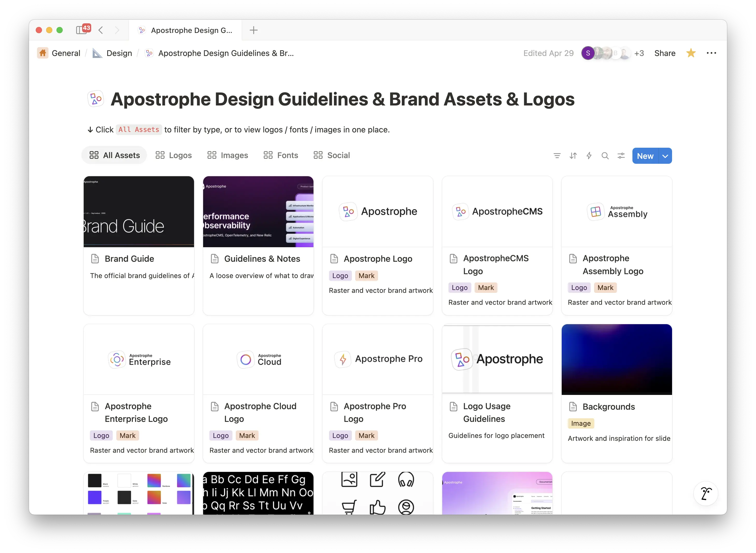This screenshot has width=756, height=553.
Task: Open the Brand Guide card thumbnail
Action: [x=139, y=211]
